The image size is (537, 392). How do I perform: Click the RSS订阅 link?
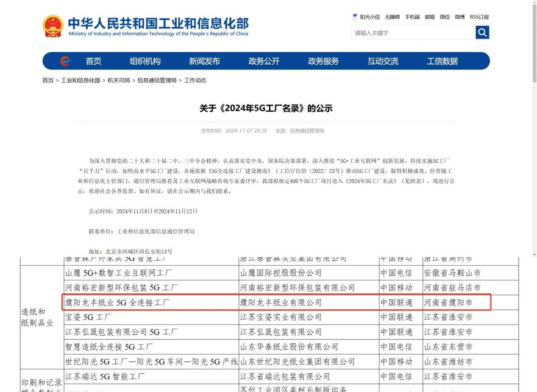[x=479, y=17]
